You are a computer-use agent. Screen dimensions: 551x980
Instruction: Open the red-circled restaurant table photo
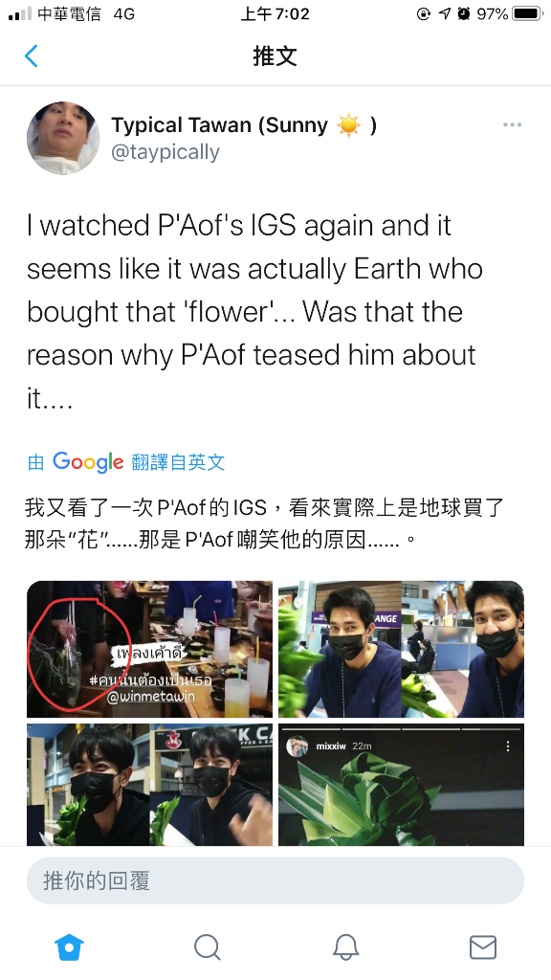[x=149, y=649]
